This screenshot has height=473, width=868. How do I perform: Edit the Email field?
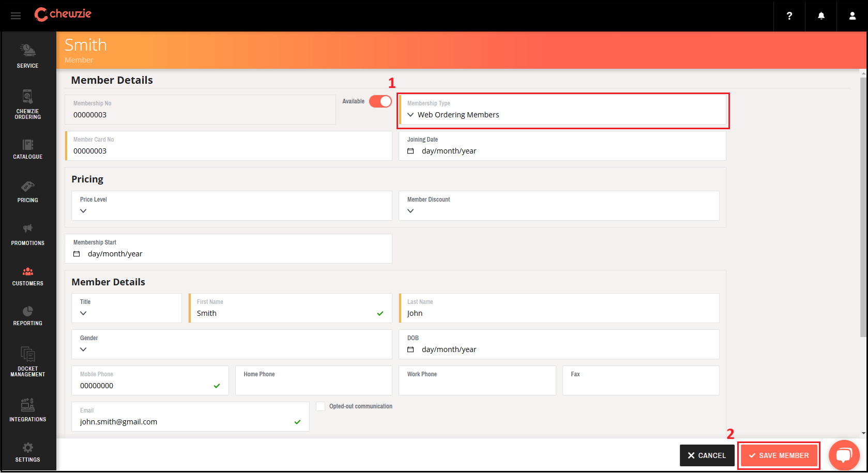190,417
